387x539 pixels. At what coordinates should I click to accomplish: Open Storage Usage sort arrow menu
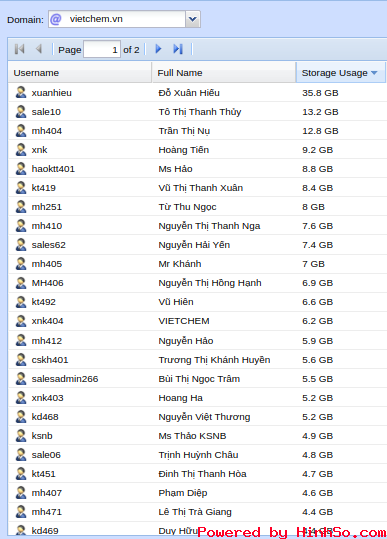point(374,73)
